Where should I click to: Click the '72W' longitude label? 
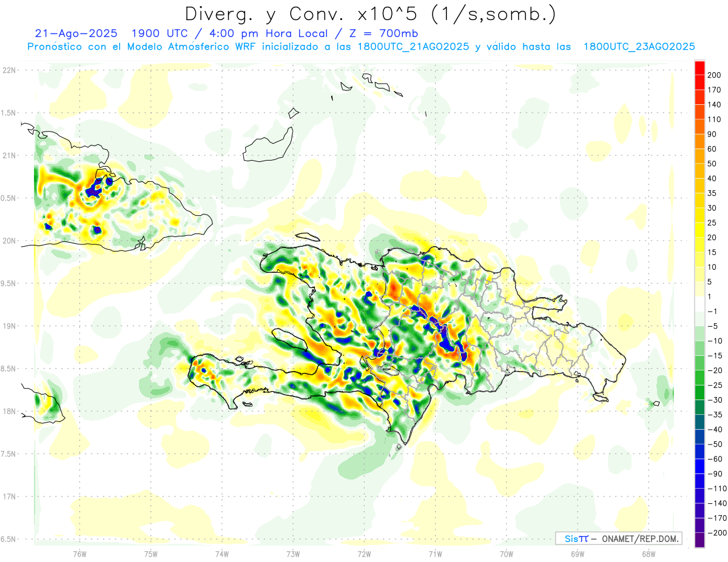(364, 554)
